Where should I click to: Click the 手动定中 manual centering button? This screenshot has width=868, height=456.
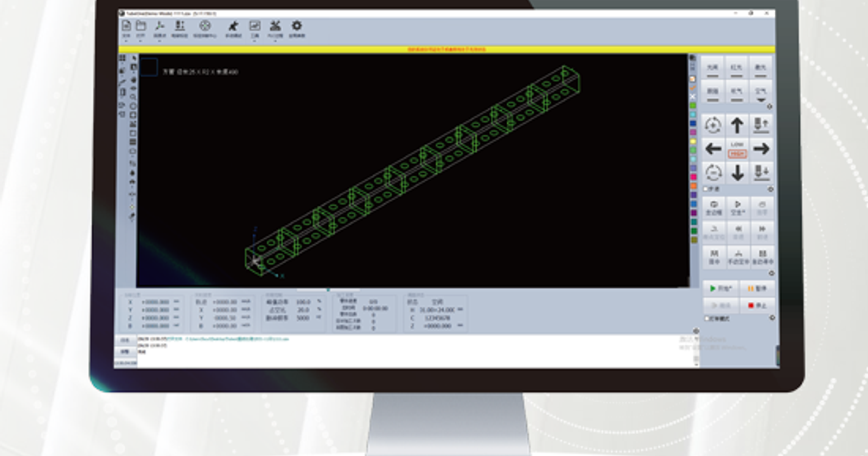737,257
